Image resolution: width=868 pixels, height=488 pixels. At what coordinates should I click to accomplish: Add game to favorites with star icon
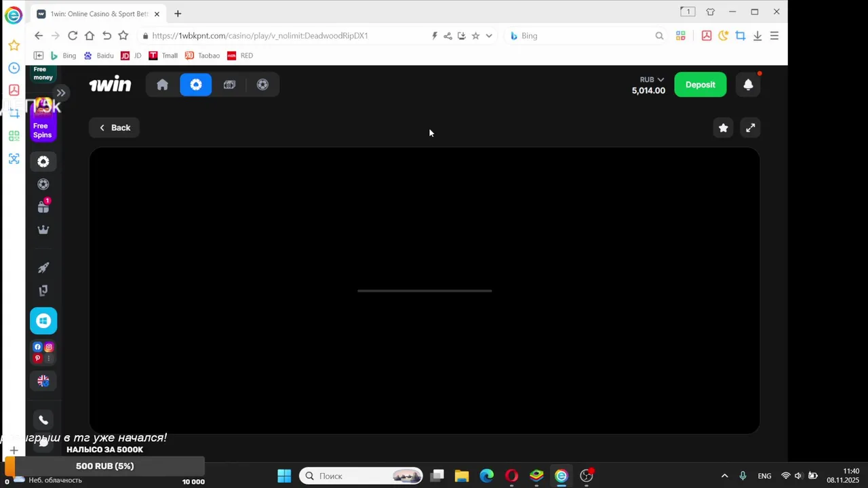pyautogui.click(x=724, y=127)
